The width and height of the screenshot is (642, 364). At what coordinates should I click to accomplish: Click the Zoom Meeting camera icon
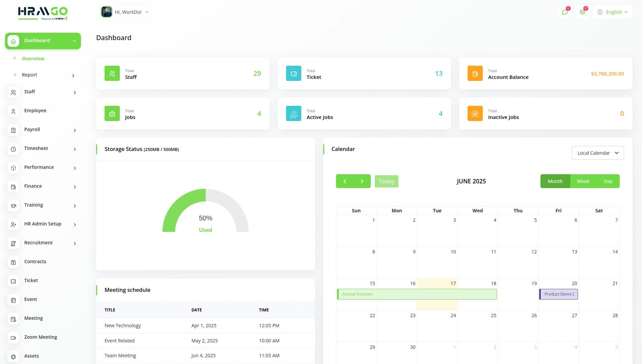(13, 337)
